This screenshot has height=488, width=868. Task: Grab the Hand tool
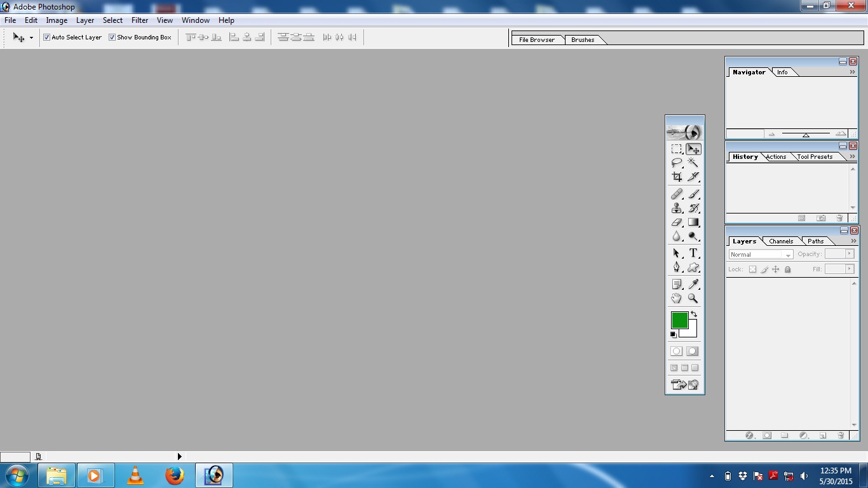(x=677, y=298)
